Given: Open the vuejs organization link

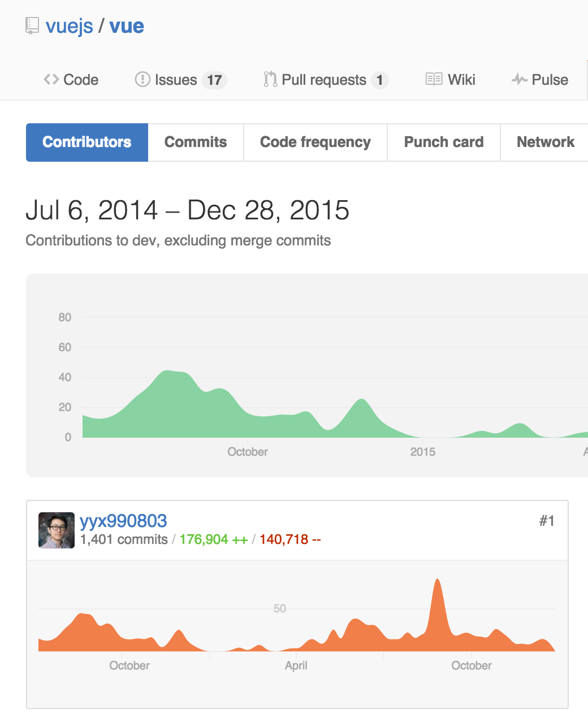Looking at the screenshot, I should tap(69, 26).
